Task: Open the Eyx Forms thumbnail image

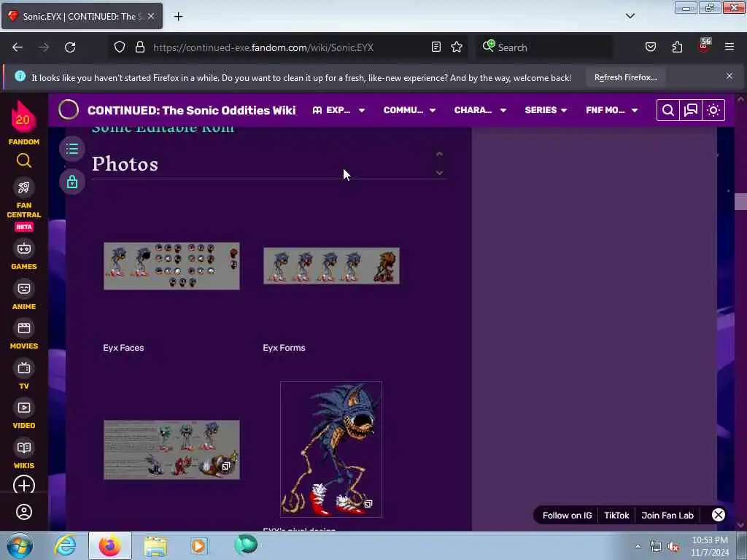Action: point(331,265)
